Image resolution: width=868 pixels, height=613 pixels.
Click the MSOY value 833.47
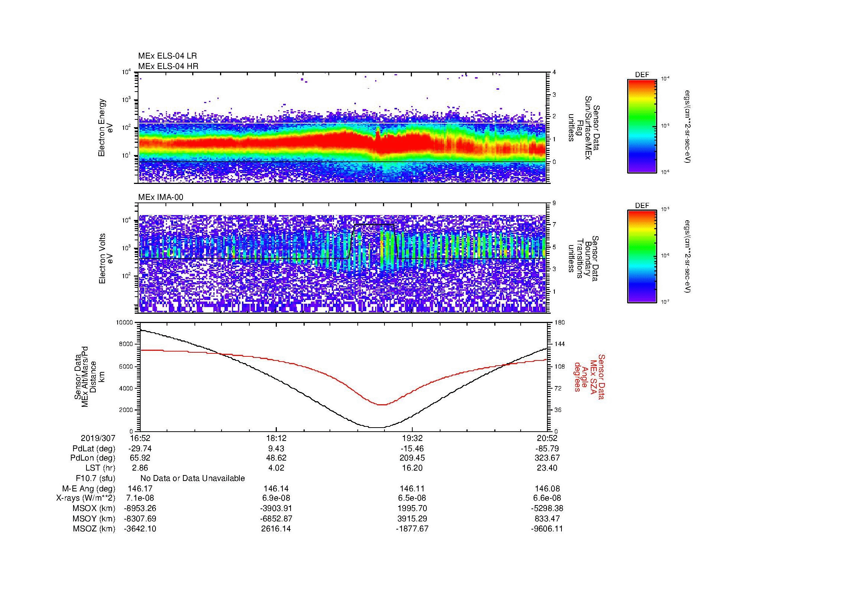coord(547,518)
